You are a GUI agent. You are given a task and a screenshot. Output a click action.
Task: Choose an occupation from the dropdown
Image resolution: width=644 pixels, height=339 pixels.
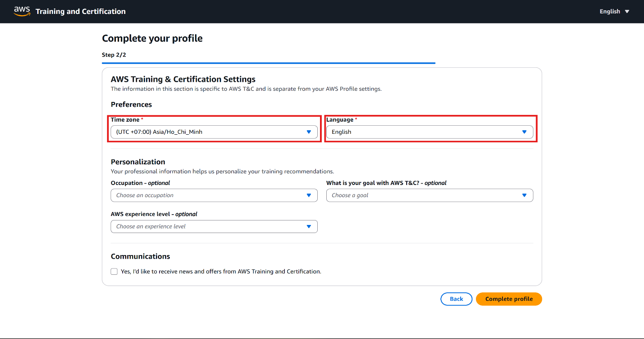(x=214, y=195)
